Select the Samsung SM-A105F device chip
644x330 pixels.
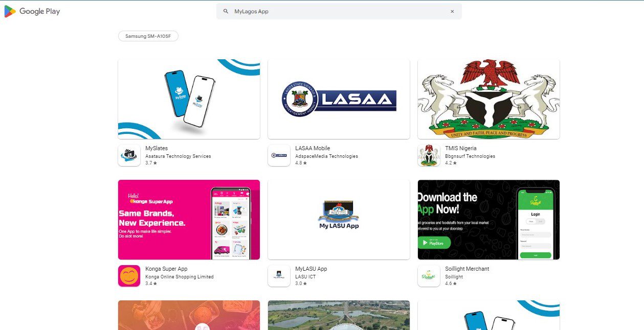[x=148, y=36]
